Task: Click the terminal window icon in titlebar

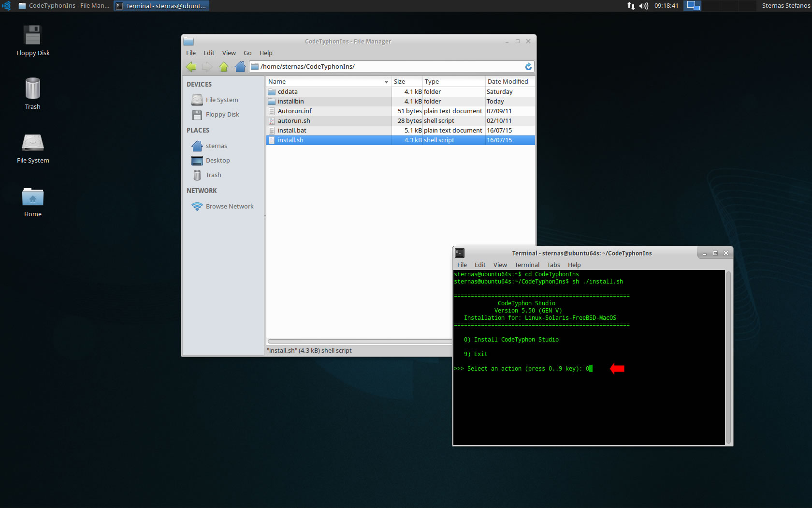Action: pyautogui.click(x=460, y=253)
